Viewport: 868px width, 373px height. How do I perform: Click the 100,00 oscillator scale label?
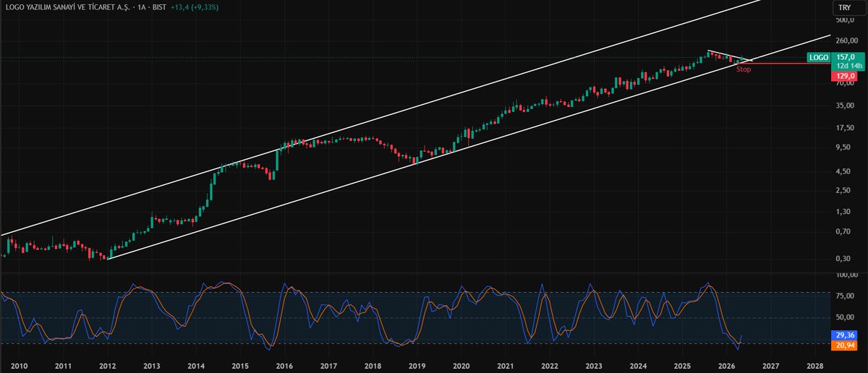846,275
